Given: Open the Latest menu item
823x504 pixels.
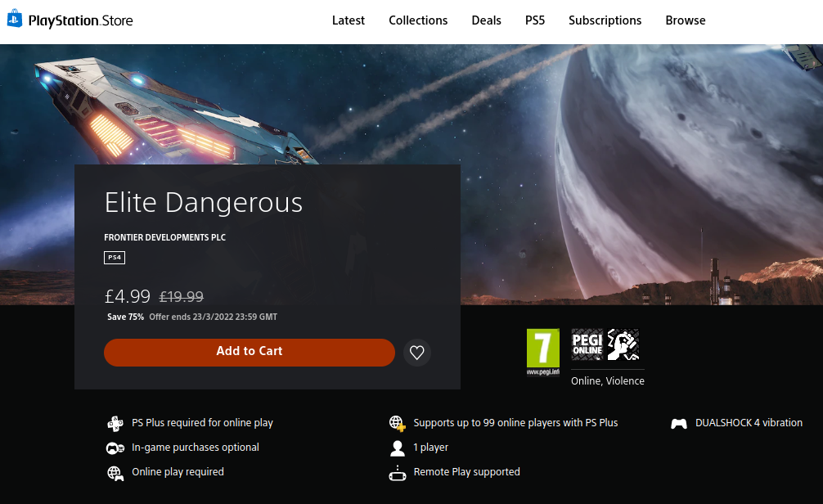Looking at the screenshot, I should click(348, 20).
